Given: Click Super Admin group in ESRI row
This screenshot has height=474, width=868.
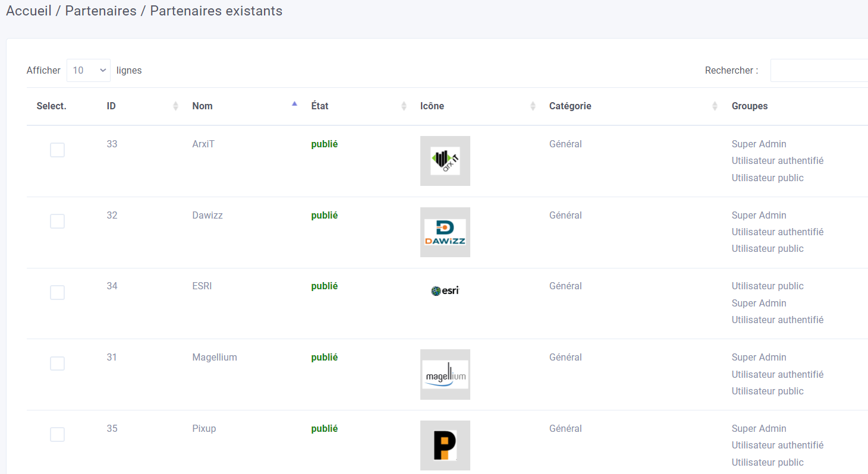Looking at the screenshot, I should point(759,304).
